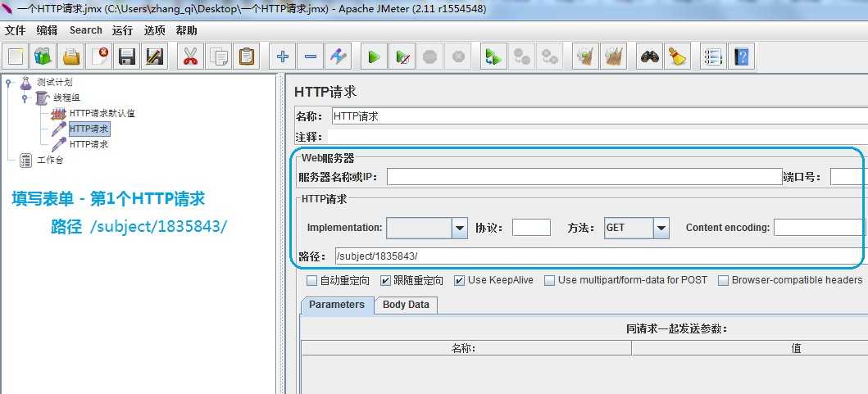Screen dimensions: 868x394
Task: Click the Shutdown icon
Action: tap(457, 57)
